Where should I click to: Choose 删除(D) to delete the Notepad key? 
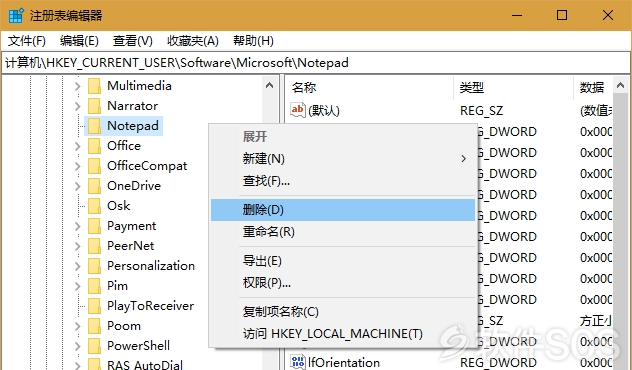(343, 210)
